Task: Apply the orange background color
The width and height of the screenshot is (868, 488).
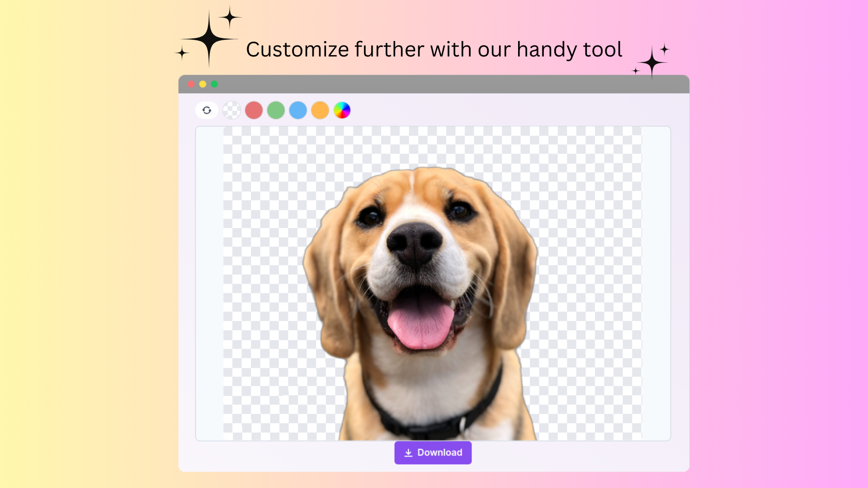Action: tap(320, 110)
